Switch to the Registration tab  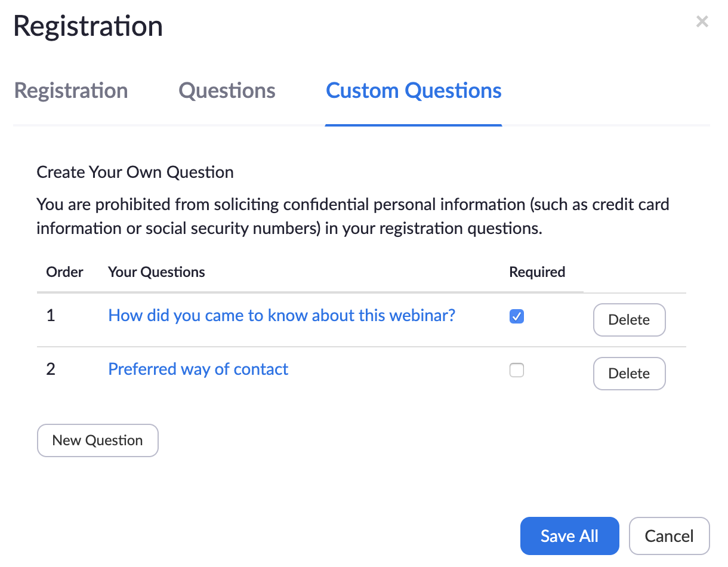click(x=71, y=91)
